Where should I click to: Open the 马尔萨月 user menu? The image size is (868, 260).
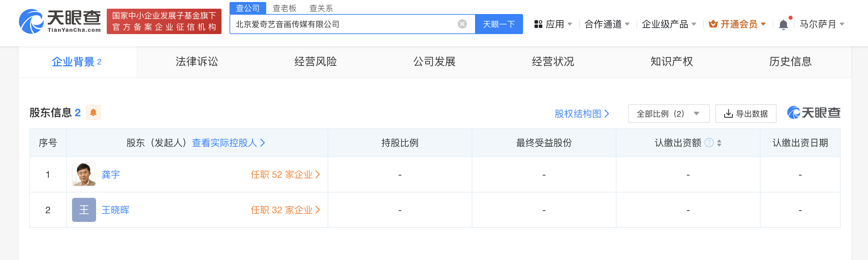pos(822,24)
